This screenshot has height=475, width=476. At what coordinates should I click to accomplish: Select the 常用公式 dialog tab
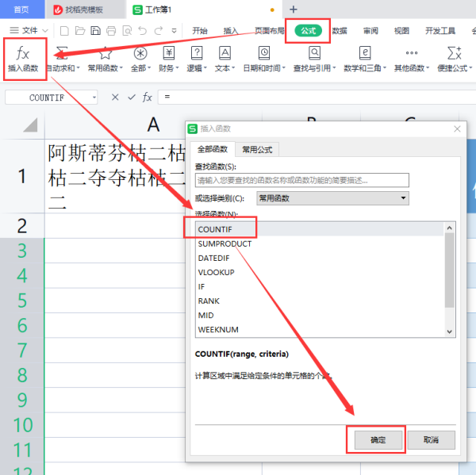257,149
